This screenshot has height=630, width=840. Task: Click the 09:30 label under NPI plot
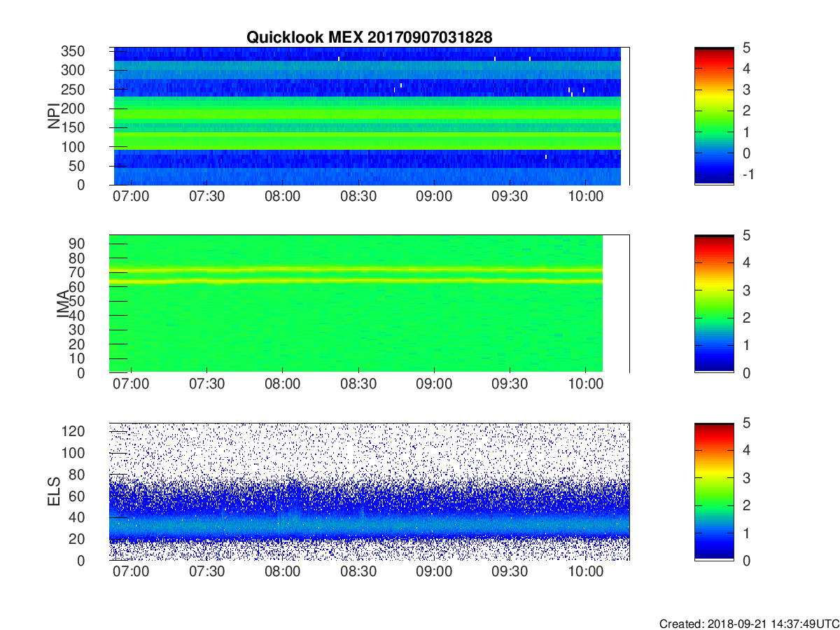coord(510,197)
